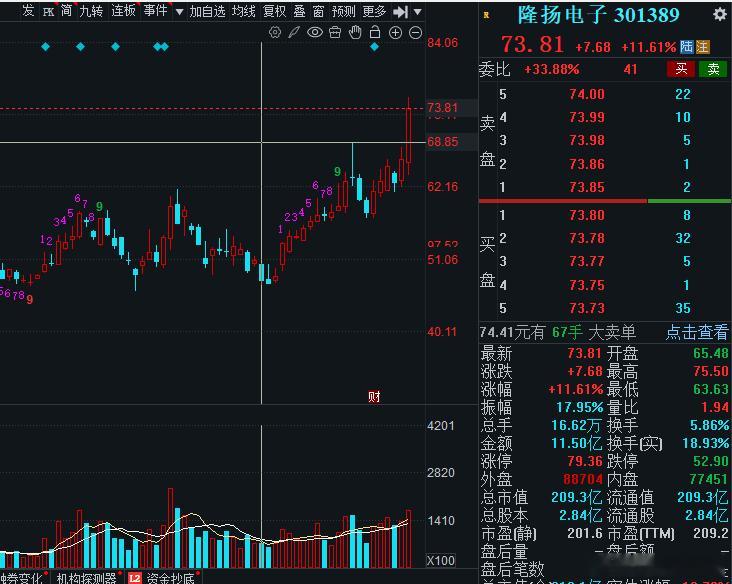Select buy level 5 price 73.73
Screen dimensions: 732x584
pos(587,308)
